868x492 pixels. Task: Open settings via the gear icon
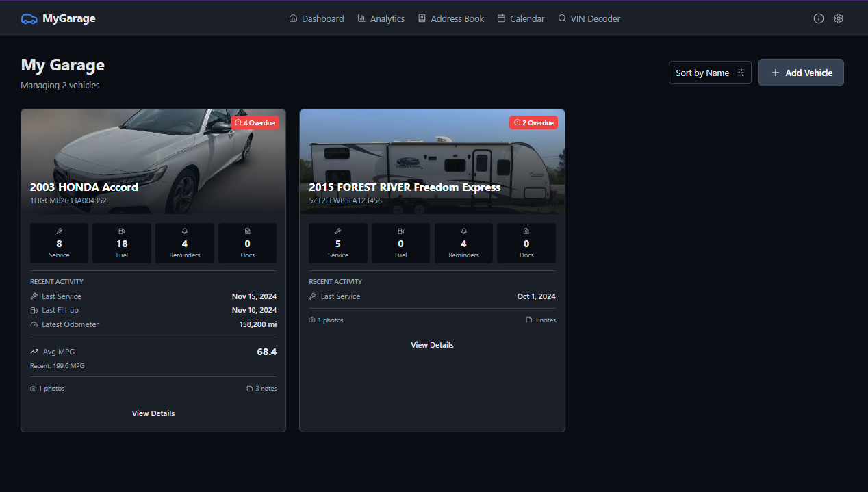pyautogui.click(x=838, y=18)
